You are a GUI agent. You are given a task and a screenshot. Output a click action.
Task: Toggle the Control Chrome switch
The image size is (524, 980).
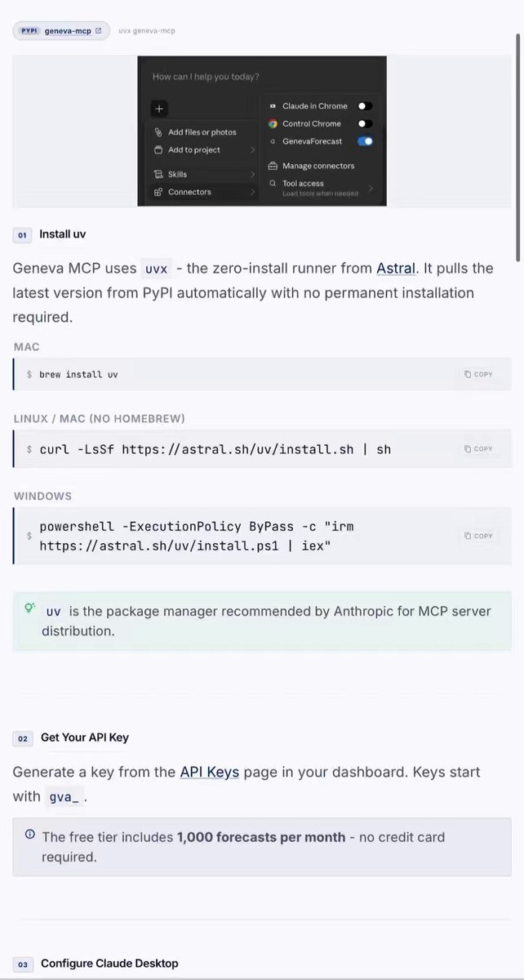(x=366, y=124)
